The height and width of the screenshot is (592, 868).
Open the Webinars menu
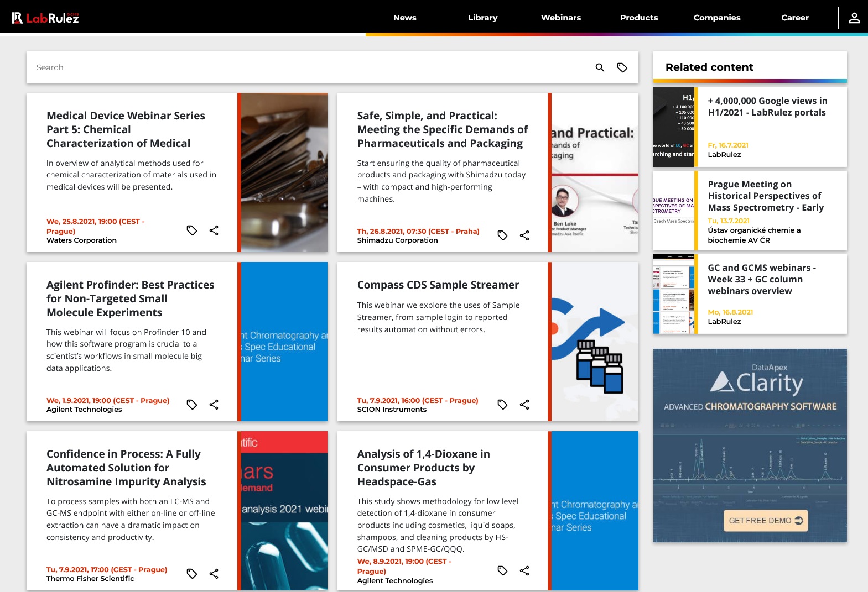pyautogui.click(x=561, y=18)
